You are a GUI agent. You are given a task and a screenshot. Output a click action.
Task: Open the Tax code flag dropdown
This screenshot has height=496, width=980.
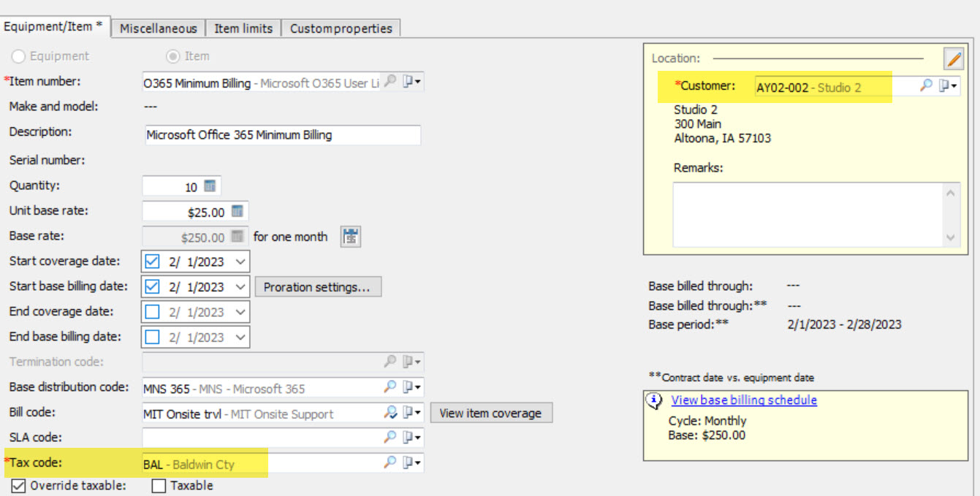tap(412, 462)
